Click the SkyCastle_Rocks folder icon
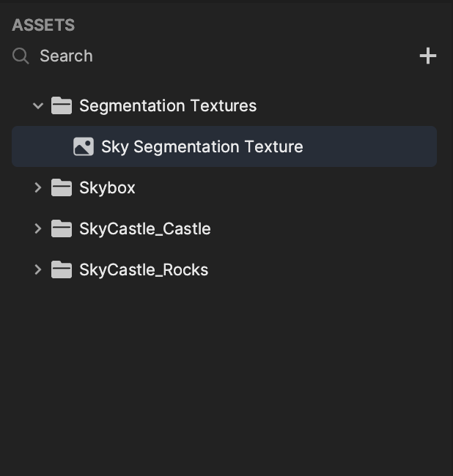This screenshot has height=476, width=453. [62, 269]
